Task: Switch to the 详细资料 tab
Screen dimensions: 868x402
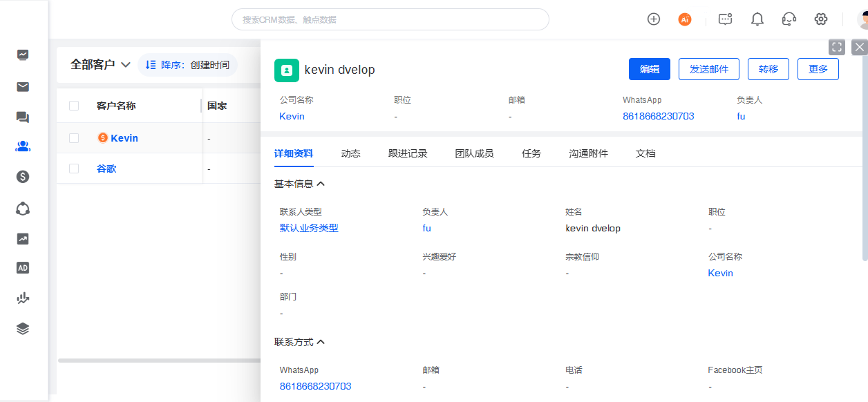Action: pos(294,153)
